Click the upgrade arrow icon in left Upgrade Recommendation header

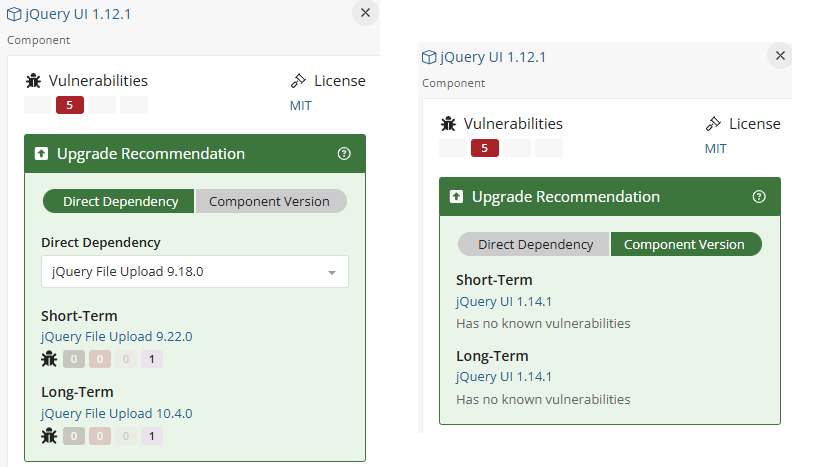click(x=41, y=154)
